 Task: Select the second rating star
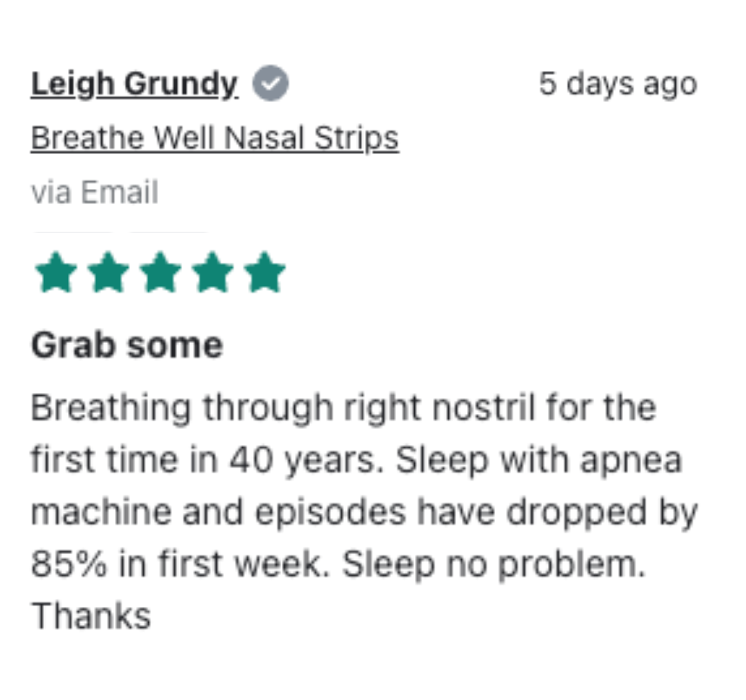[x=108, y=273]
